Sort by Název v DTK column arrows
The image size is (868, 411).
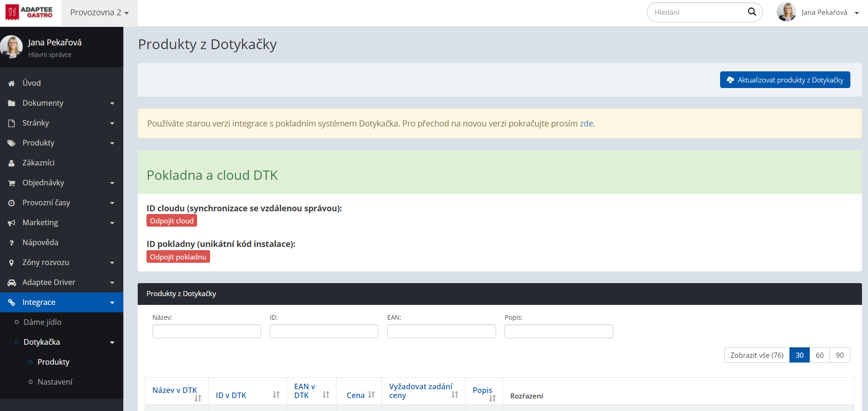click(x=198, y=398)
